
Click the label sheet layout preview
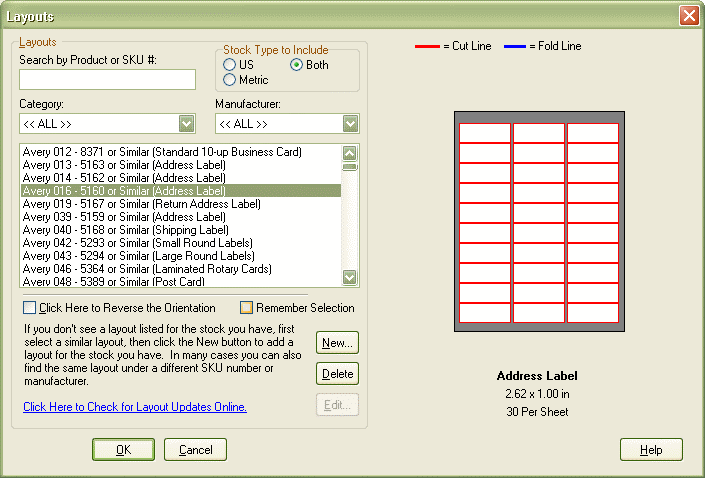click(539, 222)
